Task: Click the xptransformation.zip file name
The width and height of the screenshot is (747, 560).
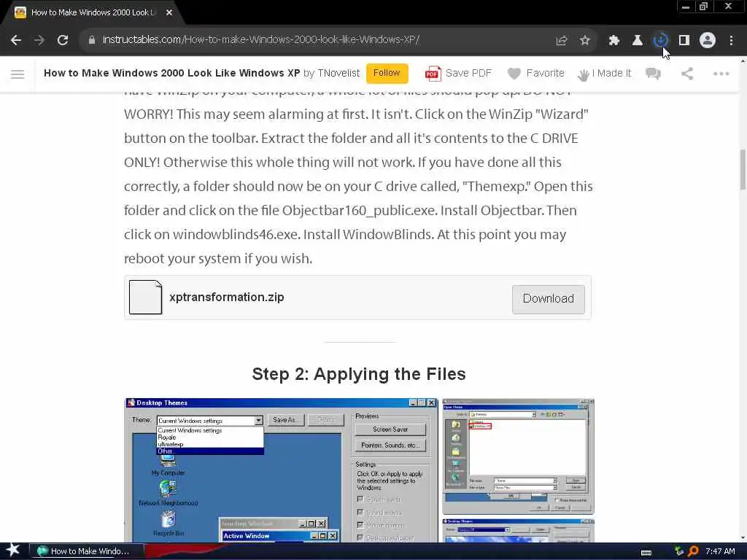Action: [227, 297]
